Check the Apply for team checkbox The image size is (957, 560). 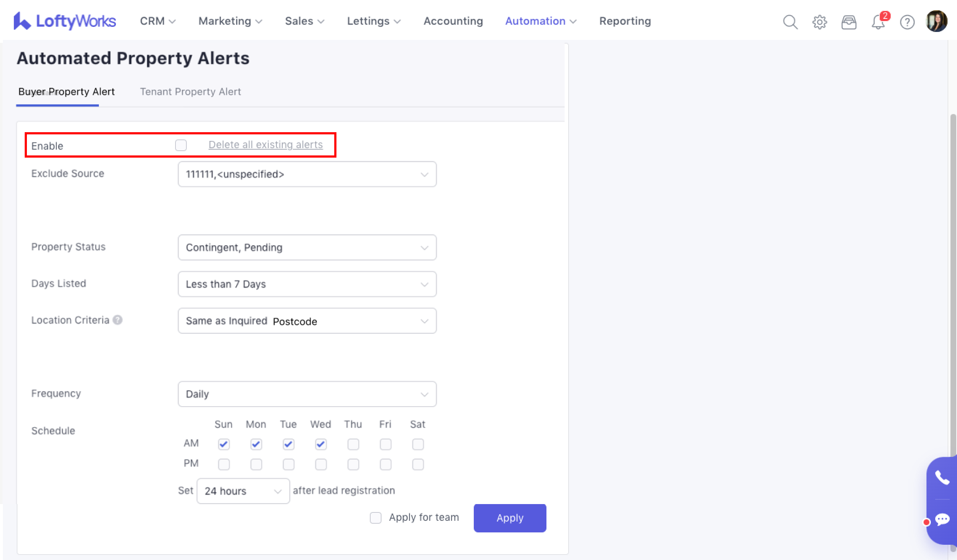click(x=376, y=518)
